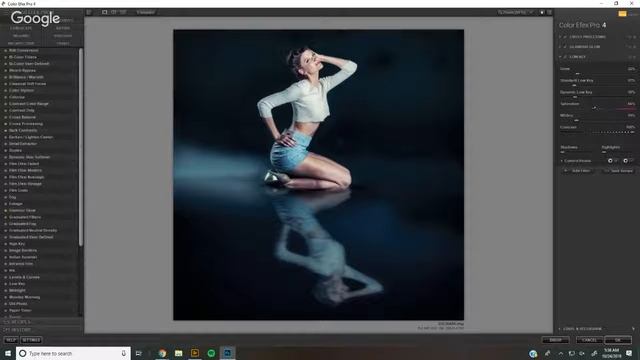The image size is (640, 360).
Task: Hide the right adjustments panel icon
Action: [x=549, y=12]
